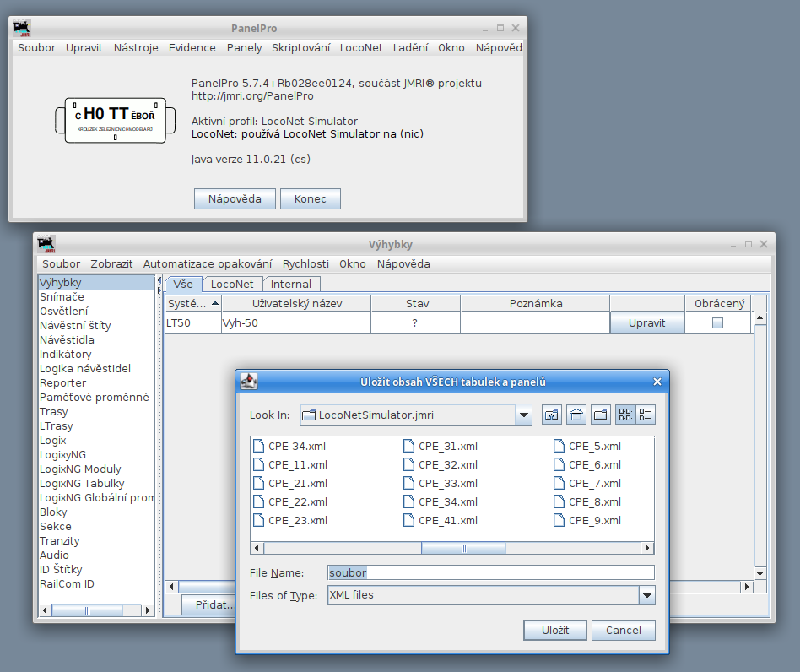Open the Files of Type dropdown
This screenshot has width=800, height=672.
(x=646, y=595)
